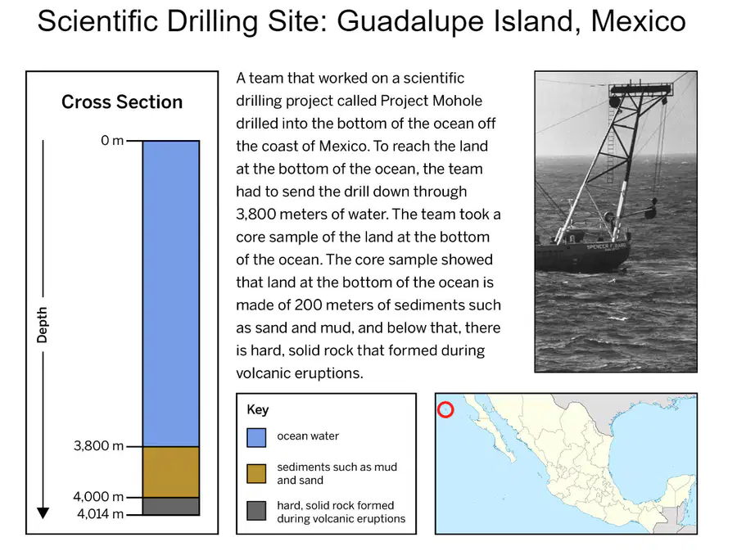Click the red circle on the map
Viewport: 737px width, 560px height.
point(445,409)
